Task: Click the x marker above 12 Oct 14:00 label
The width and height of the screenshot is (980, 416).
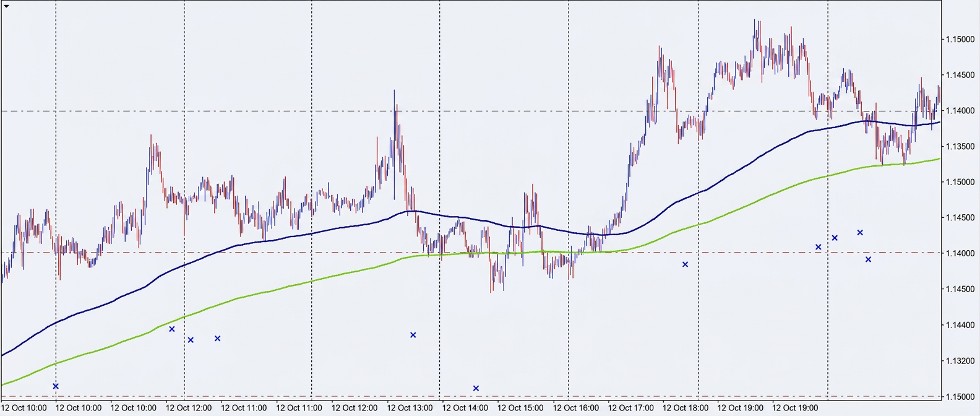Action: click(476, 389)
